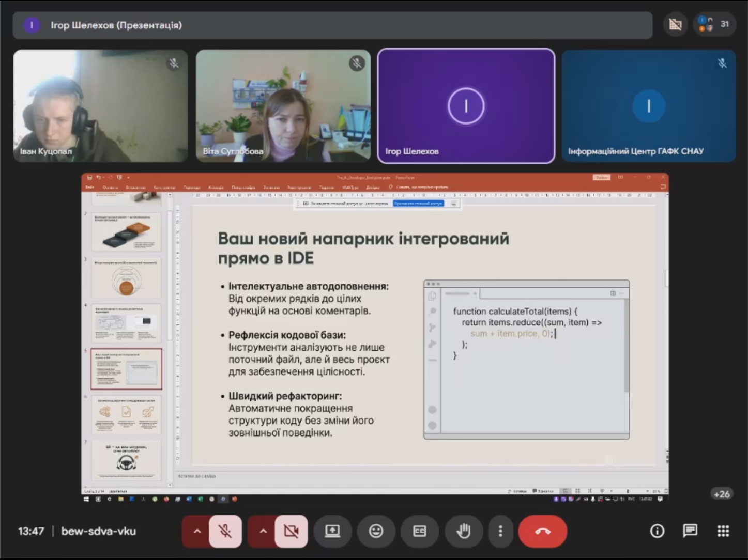Open the emoji reactions panel
Viewport: 748px width, 560px height.
click(x=376, y=531)
